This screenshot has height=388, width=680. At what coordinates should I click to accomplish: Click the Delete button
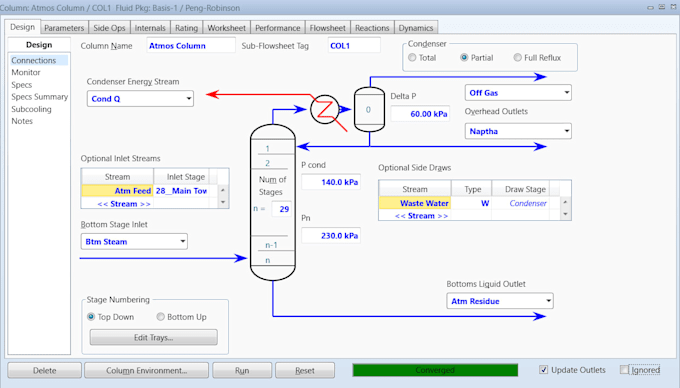44,370
